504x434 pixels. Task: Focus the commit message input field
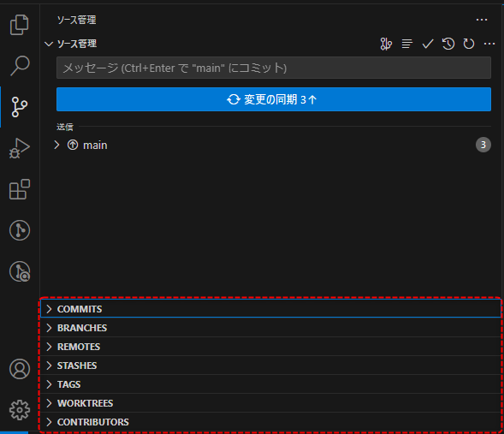(274, 68)
